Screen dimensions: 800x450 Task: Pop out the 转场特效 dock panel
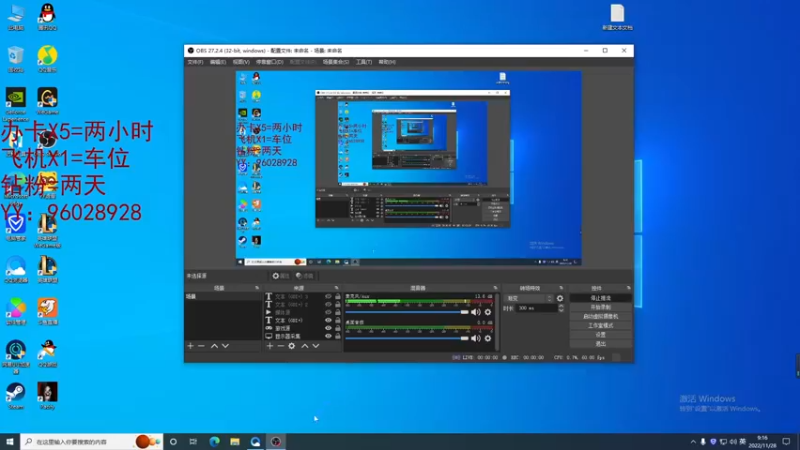coord(561,288)
